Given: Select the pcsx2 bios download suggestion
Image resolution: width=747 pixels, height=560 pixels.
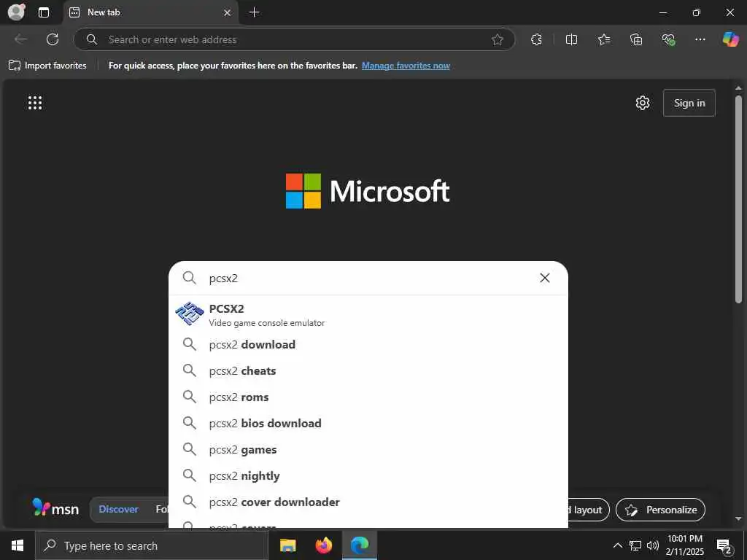Looking at the screenshot, I should 368,423.
